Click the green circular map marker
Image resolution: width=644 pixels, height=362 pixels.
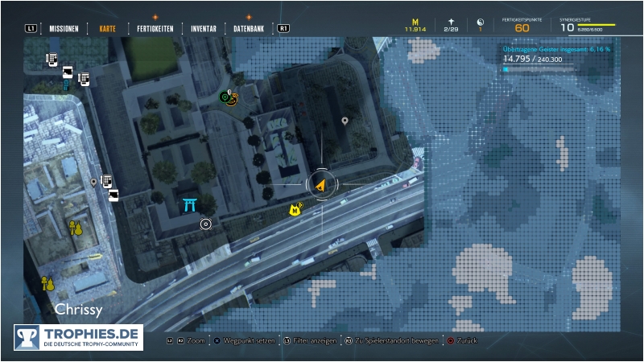(x=225, y=97)
